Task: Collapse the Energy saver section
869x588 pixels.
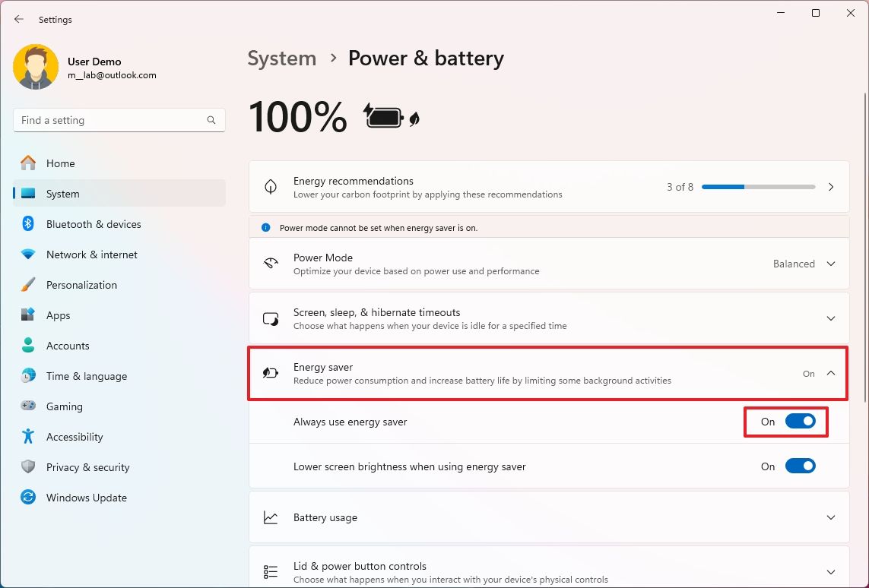Action: 830,373
